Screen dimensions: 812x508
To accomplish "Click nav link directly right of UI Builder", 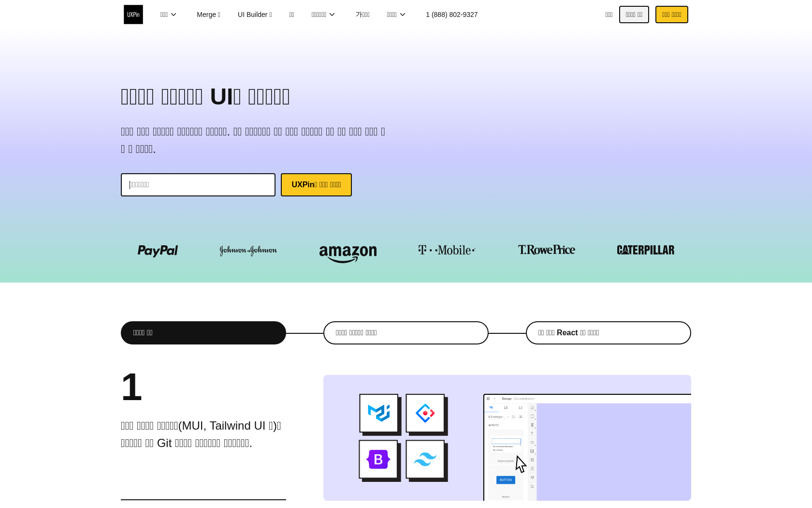I will coord(292,15).
